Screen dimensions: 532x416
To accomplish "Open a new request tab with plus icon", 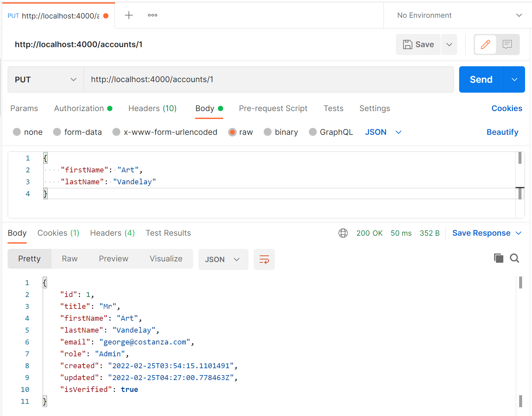I will tap(129, 15).
